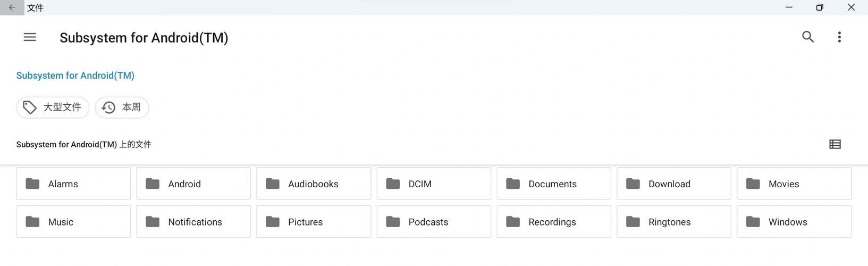
Task: Click the back arrow in title bar
Action: click(x=12, y=7)
